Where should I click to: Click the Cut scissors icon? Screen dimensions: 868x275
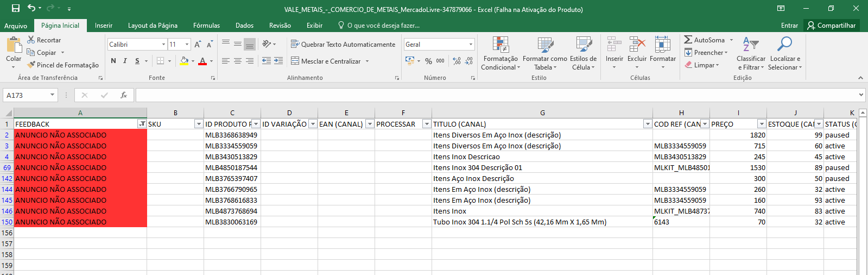point(31,40)
